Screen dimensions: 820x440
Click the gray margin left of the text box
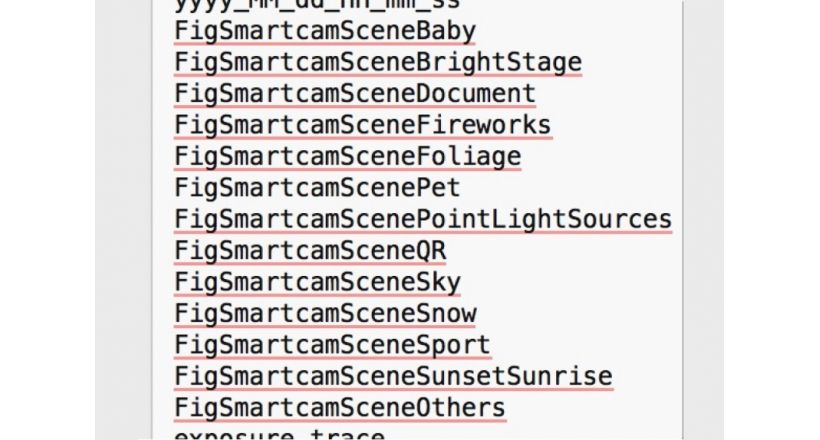(123, 220)
